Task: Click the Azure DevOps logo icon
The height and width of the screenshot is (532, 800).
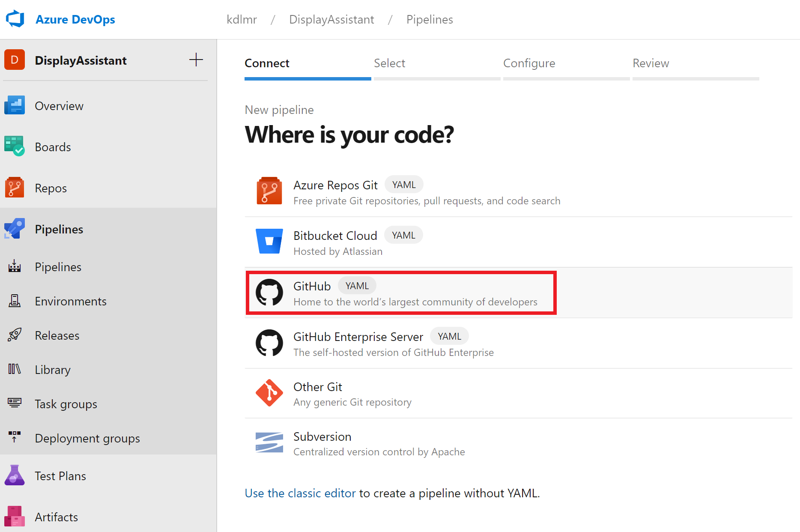Action: click(x=15, y=19)
